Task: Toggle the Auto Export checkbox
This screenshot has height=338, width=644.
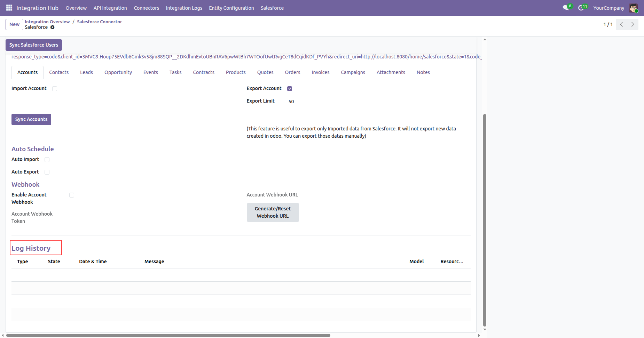Action: 47,172
